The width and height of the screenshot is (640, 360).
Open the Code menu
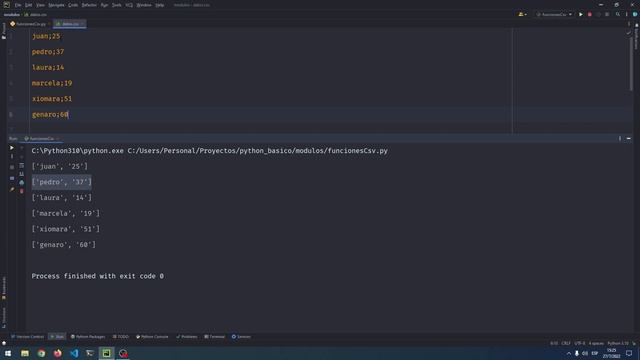73,5
